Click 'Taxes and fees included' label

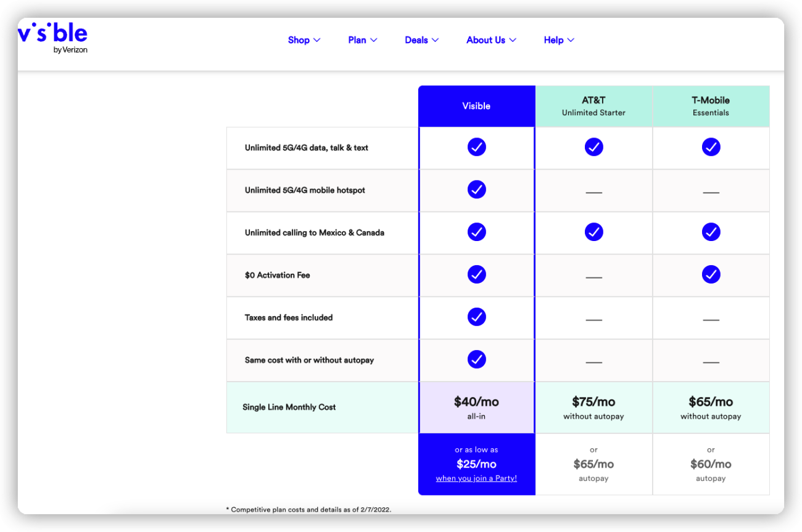point(289,318)
